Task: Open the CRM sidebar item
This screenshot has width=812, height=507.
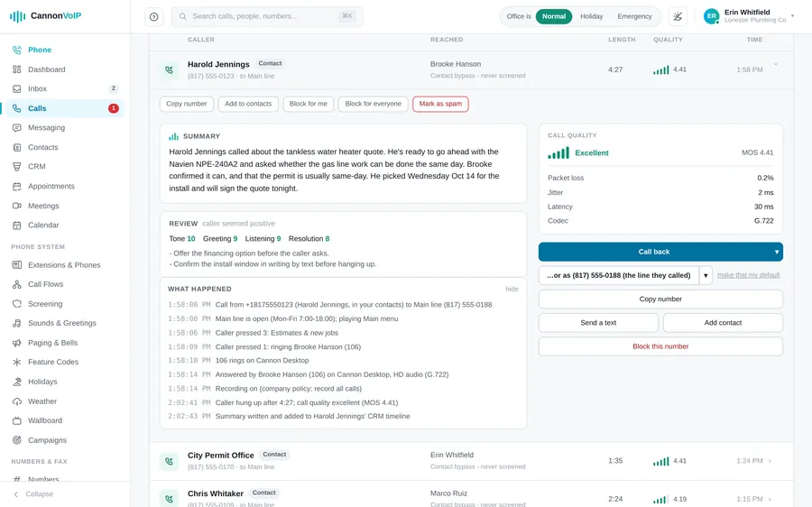Action: [65, 166]
